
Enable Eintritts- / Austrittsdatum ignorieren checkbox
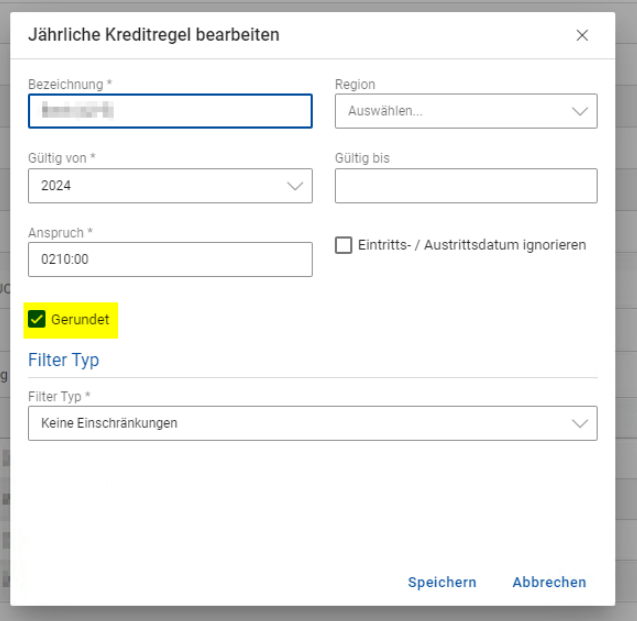(343, 245)
